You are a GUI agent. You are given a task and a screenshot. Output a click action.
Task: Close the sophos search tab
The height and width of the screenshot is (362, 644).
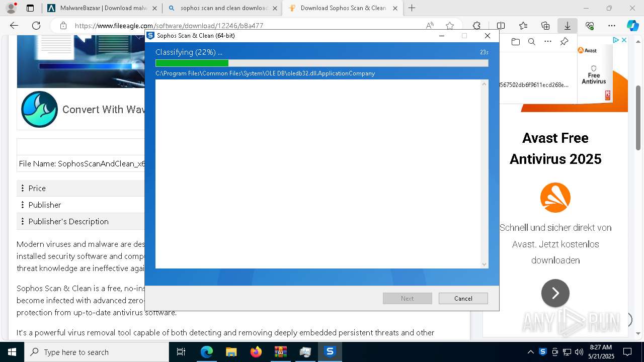tap(275, 8)
